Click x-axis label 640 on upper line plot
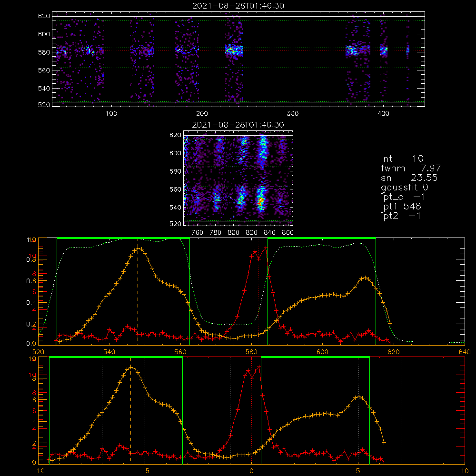Image resolution: width=476 pixels, height=476 pixels. pyautogui.click(x=465, y=352)
